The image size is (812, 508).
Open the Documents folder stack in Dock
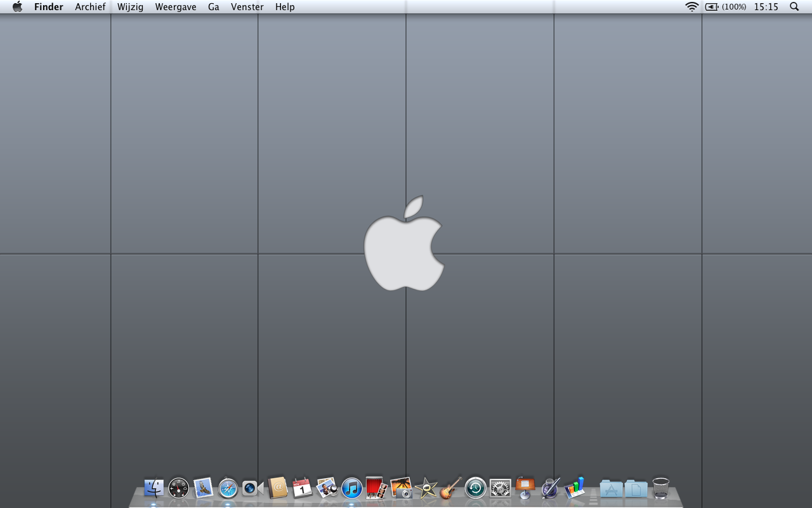point(636,488)
